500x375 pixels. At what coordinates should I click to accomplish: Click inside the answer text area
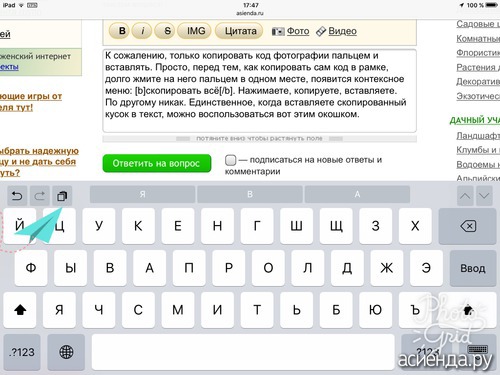(259, 91)
